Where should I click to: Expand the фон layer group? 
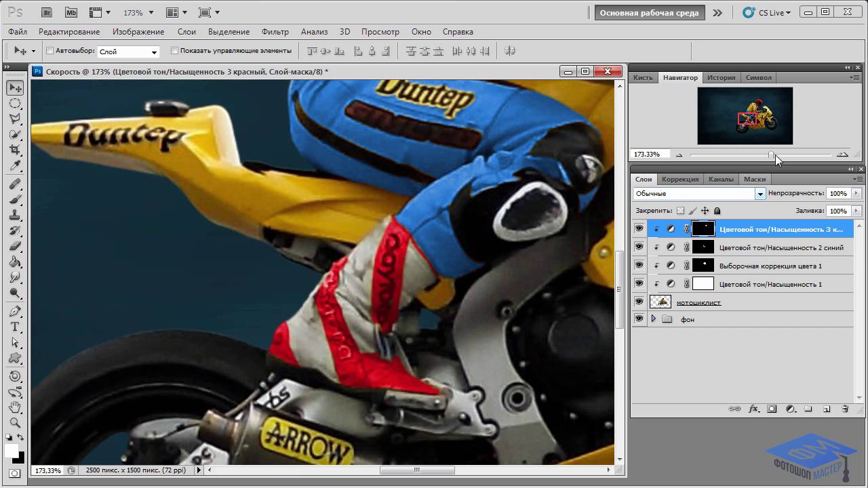tap(654, 319)
